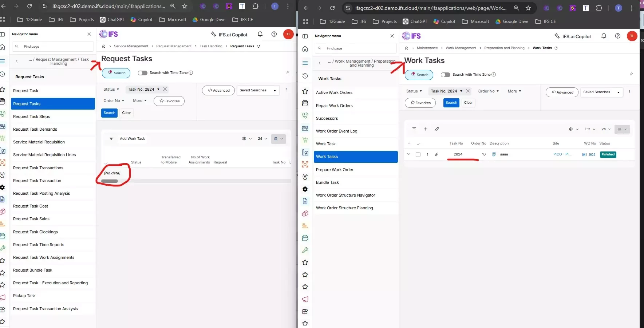Select Request Task Steps in the navigator
644x328 pixels.
point(53,116)
